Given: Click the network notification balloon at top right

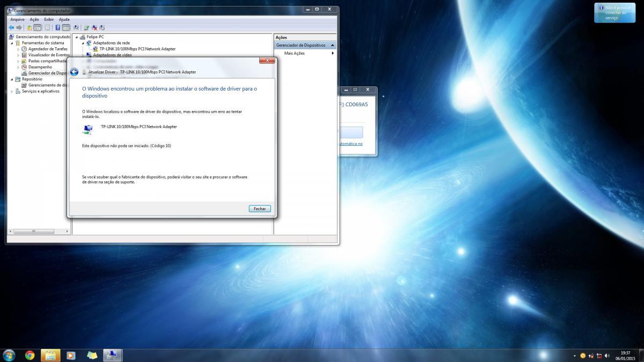Looking at the screenshot, I should 614,13.
